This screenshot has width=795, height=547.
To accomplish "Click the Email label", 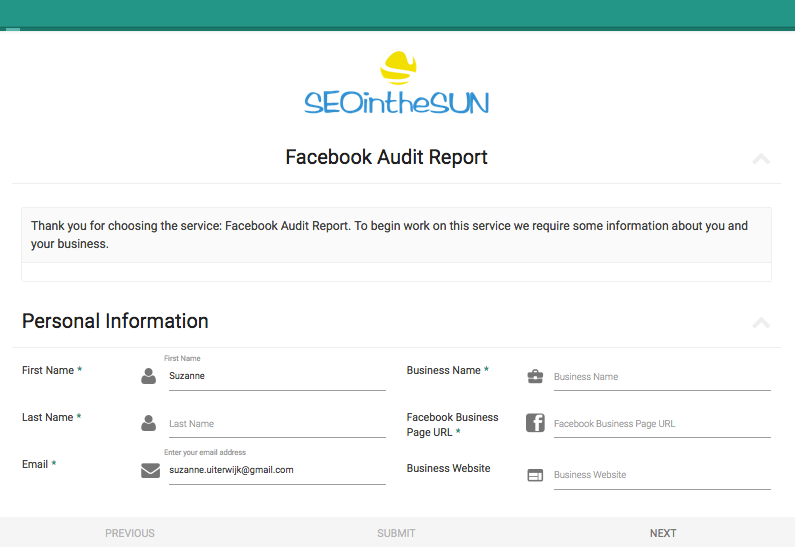I will point(39,464).
